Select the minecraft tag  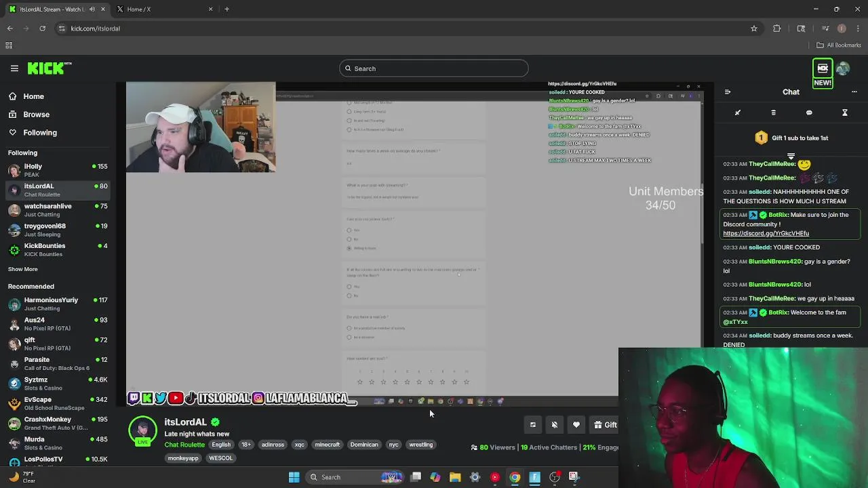[327, 445]
